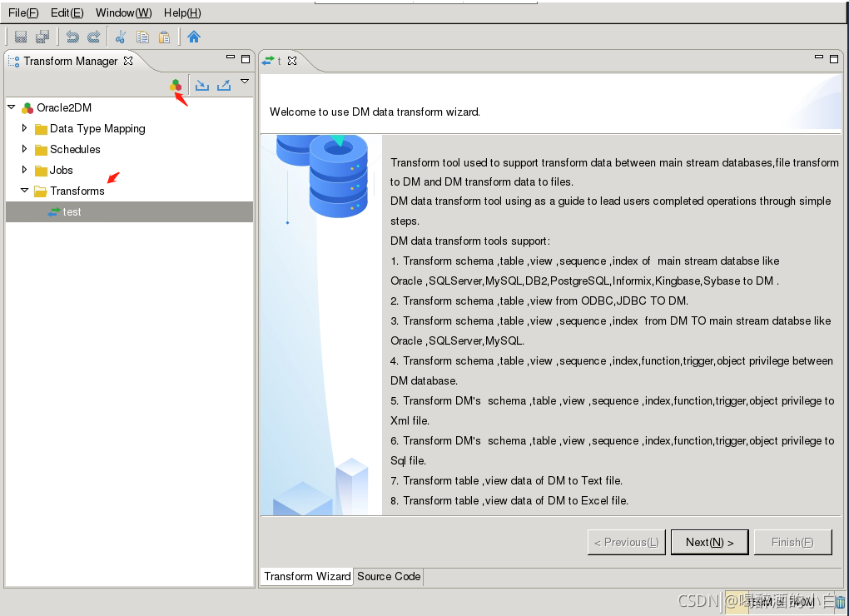Select the Data Type Mapping folder
The width and height of the screenshot is (849, 616).
(x=97, y=129)
